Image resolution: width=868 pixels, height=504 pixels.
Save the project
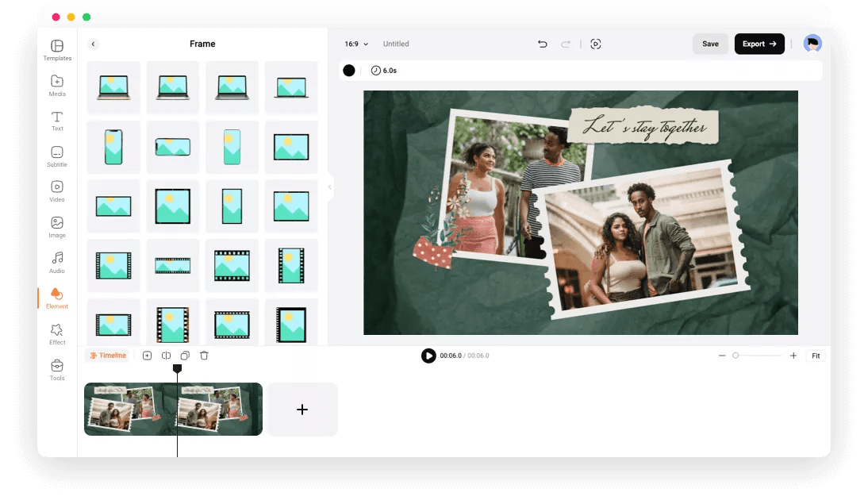[710, 44]
